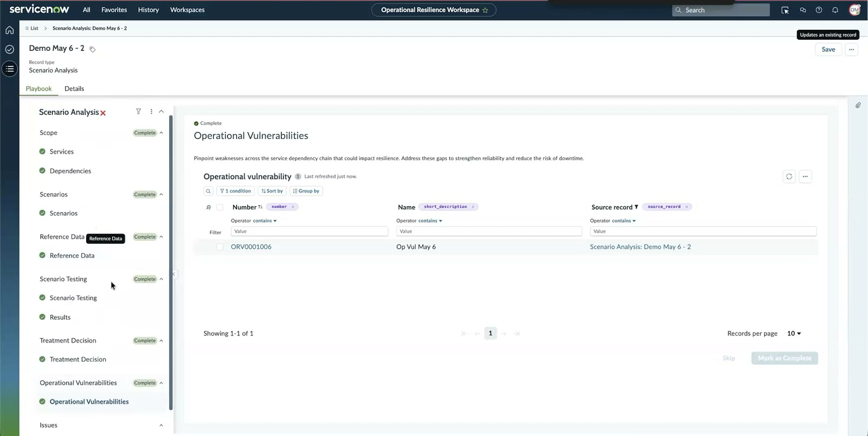Click the Group by button
This screenshot has width=868, height=436.
(306, 191)
